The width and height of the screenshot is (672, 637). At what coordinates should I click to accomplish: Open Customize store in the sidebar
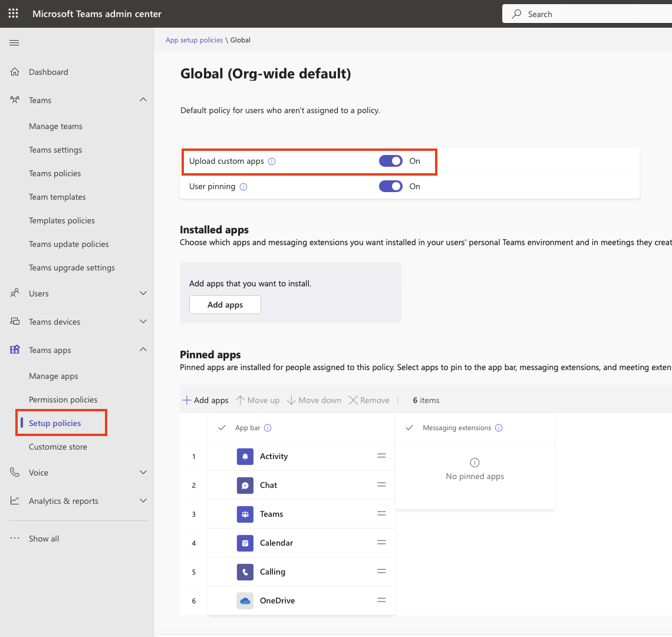(58, 447)
